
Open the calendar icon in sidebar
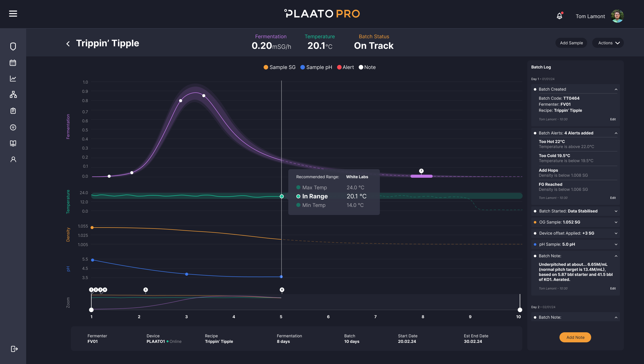(13, 63)
